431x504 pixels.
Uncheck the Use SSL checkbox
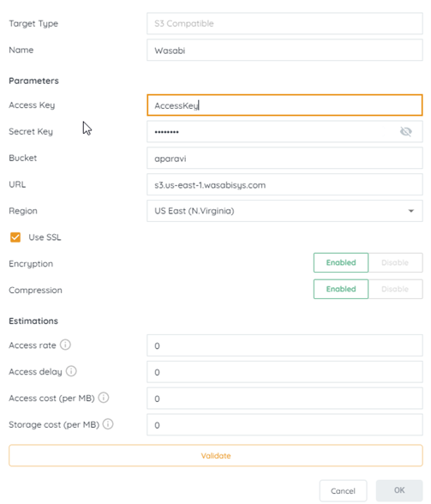pyautogui.click(x=15, y=237)
